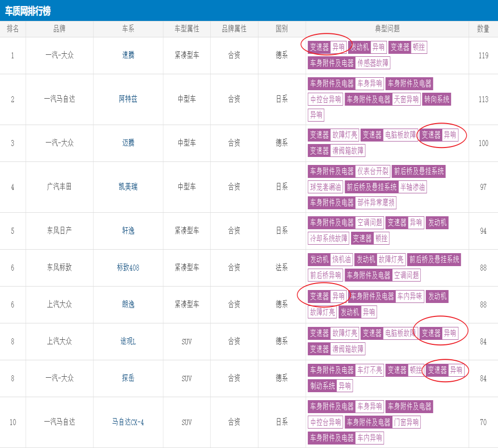Open the 轩逸 car series link
The height and width of the screenshot is (448, 498).
[x=128, y=231]
